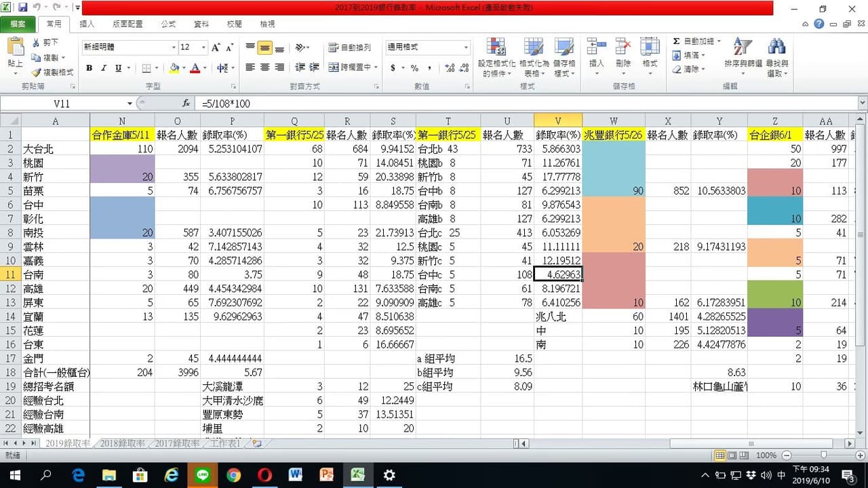Open the fill color dropdown arrow

184,68
